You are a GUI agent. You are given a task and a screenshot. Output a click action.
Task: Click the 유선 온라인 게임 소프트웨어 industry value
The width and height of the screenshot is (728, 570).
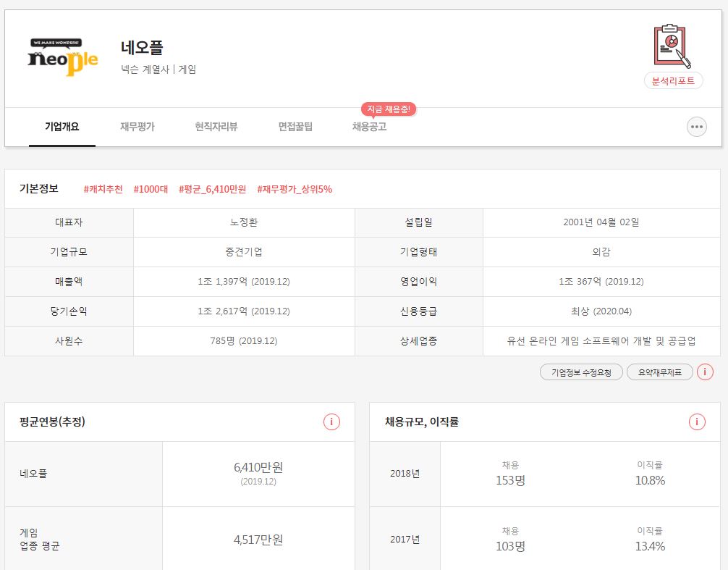click(x=601, y=341)
